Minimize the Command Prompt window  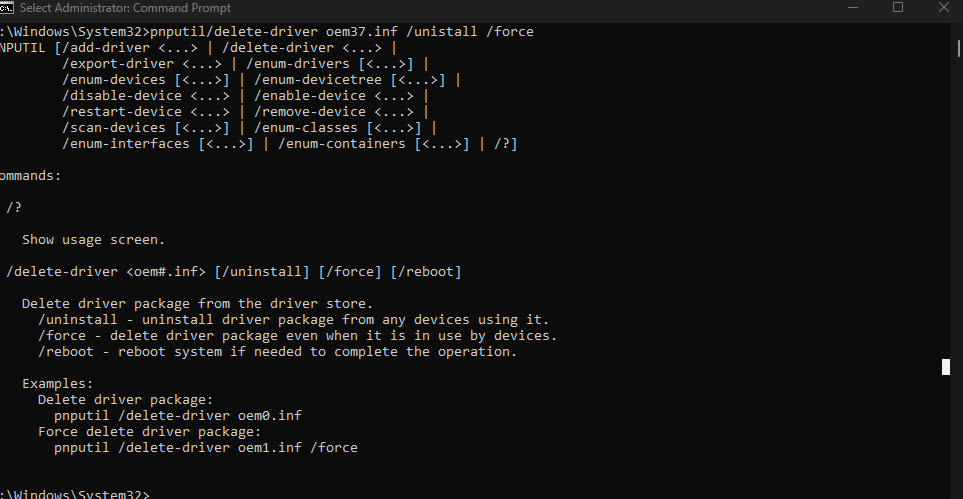852,7
